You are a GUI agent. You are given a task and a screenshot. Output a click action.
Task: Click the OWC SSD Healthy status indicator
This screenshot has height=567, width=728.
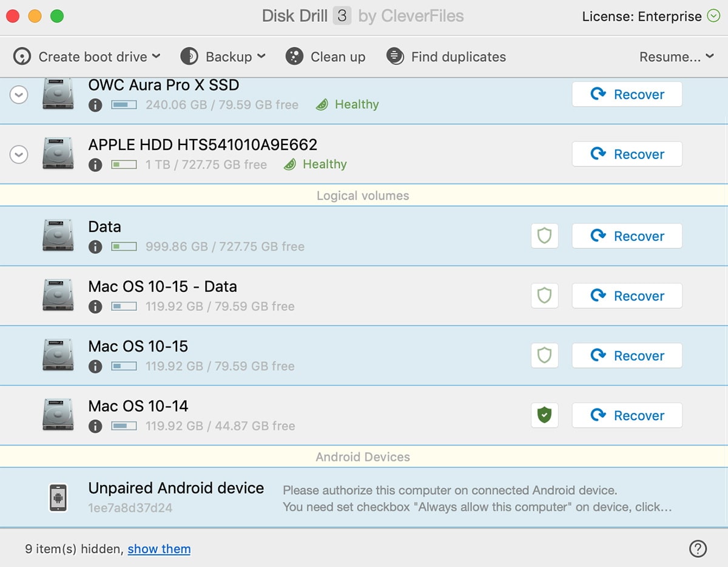pos(348,104)
